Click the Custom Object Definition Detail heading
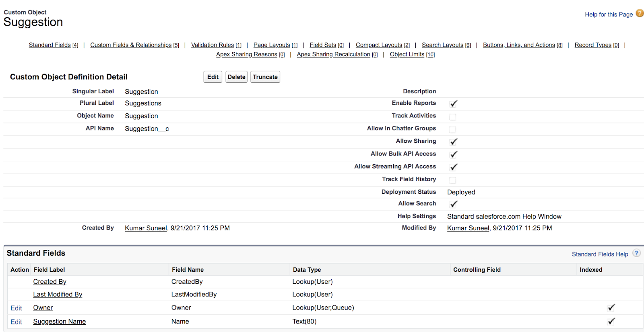The width and height of the screenshot is (644, 332). point(69,77)
